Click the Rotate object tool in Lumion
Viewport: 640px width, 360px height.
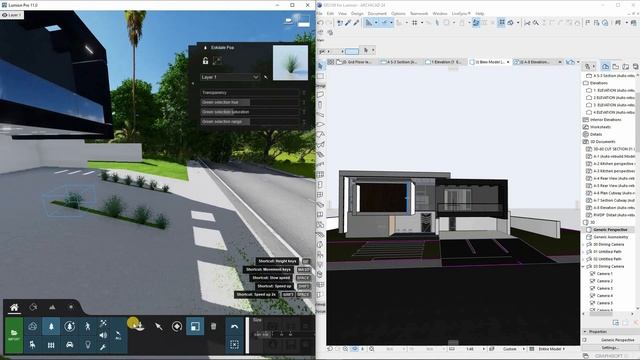pyautogui.click(x=177, y=326)
